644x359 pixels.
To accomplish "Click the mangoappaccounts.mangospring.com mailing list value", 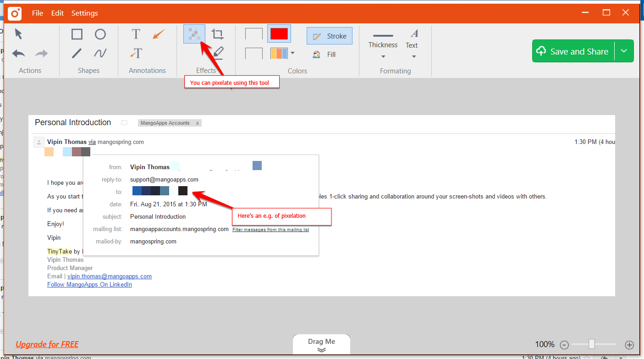I will pos(179,229).
